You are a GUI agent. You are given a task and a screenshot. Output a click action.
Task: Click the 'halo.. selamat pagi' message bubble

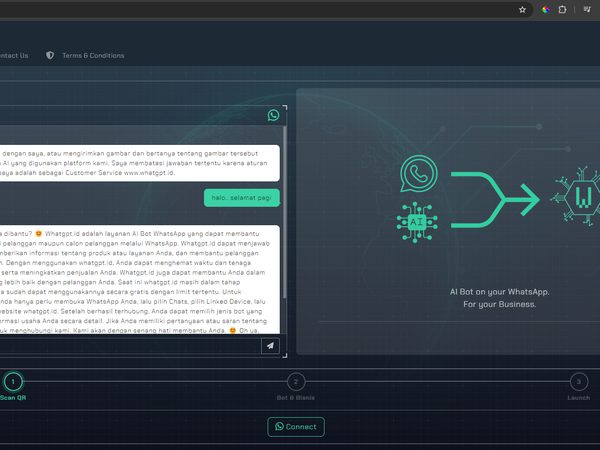click(241, 198)
